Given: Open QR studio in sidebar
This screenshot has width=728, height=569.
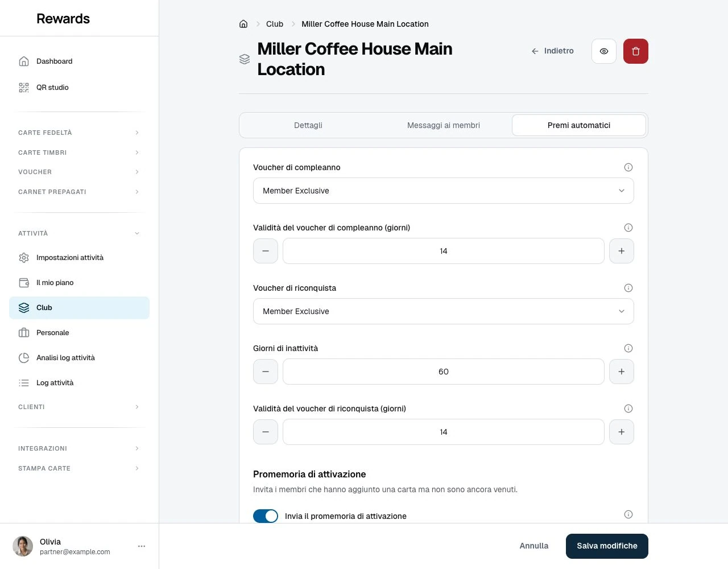Looking at the screenshot, I should 79,88.
